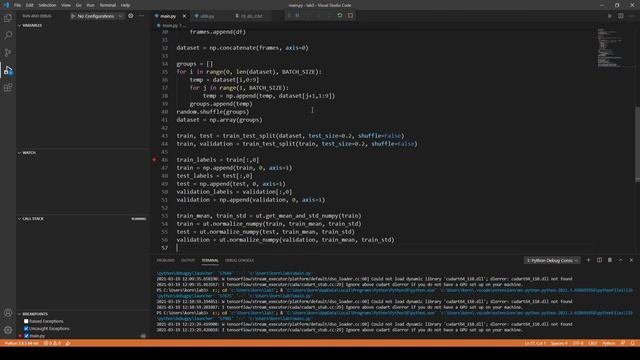This screenshot has width=640, height=360.
Task: Click the feedback icon in status bar
Action: click(623, 343)
